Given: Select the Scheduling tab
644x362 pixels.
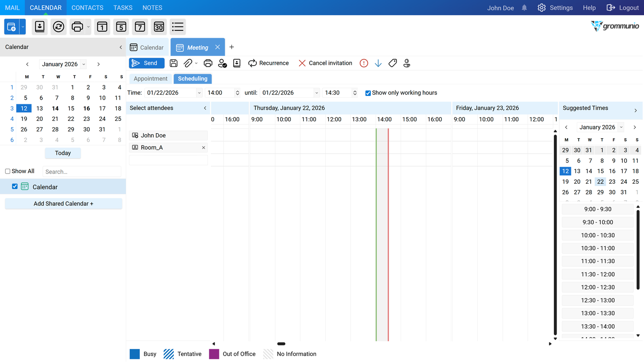Looking at the screenshot, I should [193, 79].
